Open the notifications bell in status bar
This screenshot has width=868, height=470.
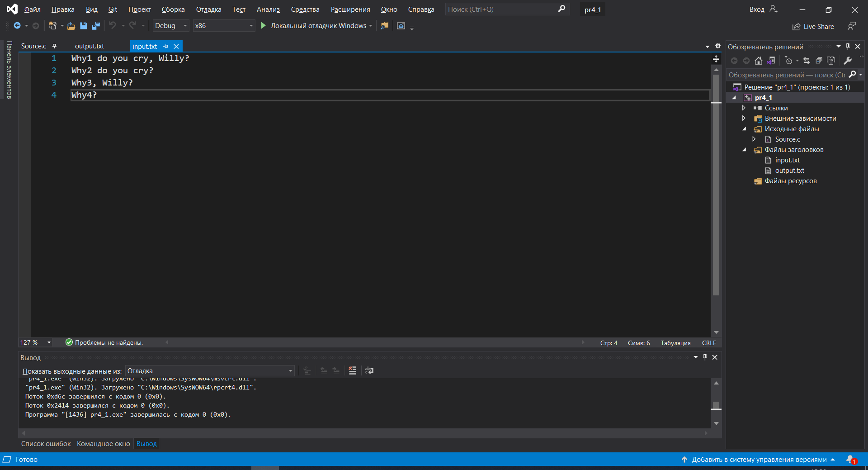point(851,459)
